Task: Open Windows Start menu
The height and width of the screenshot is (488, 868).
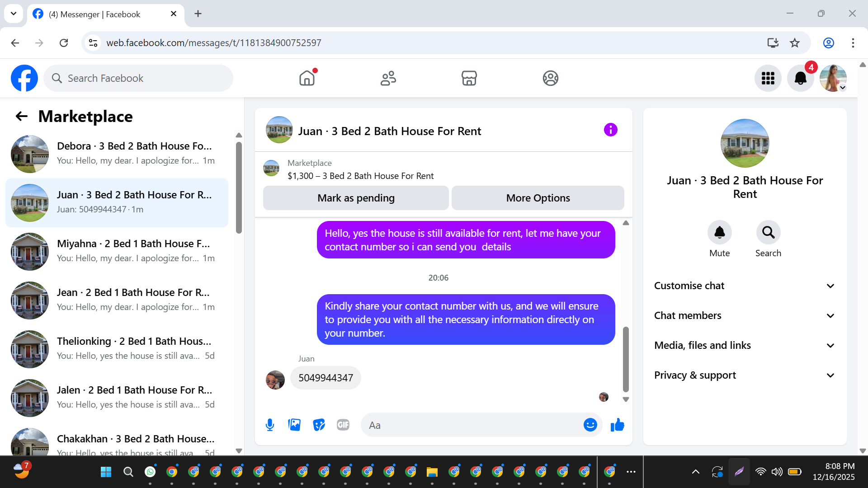Action: [x=106, y=472]
